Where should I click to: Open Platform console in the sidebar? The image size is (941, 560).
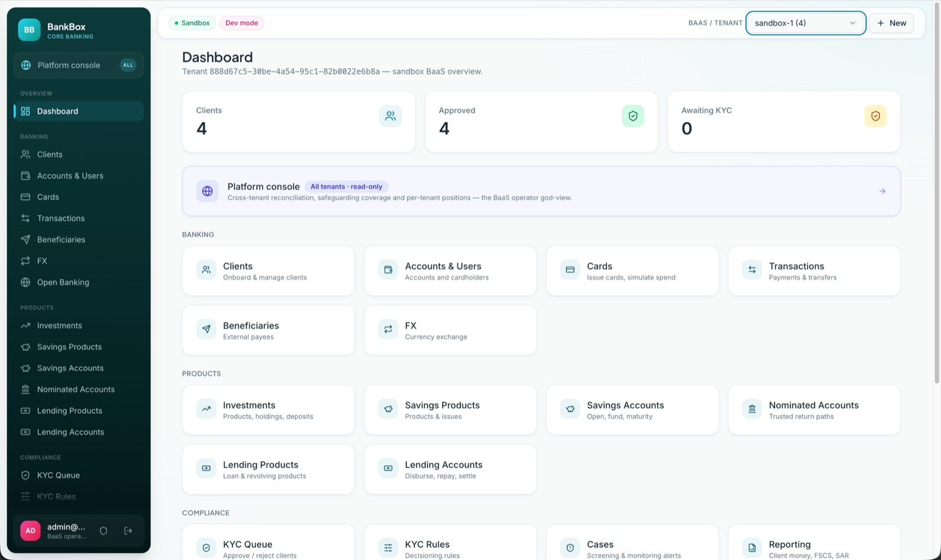click(x=78, y=65)
